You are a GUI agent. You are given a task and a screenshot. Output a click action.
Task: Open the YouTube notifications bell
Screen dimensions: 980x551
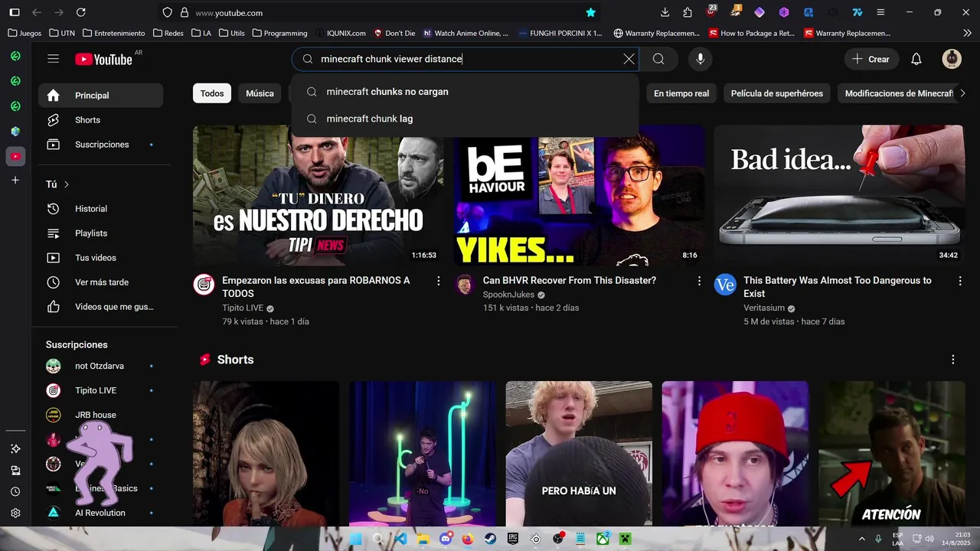click(916, 59)
